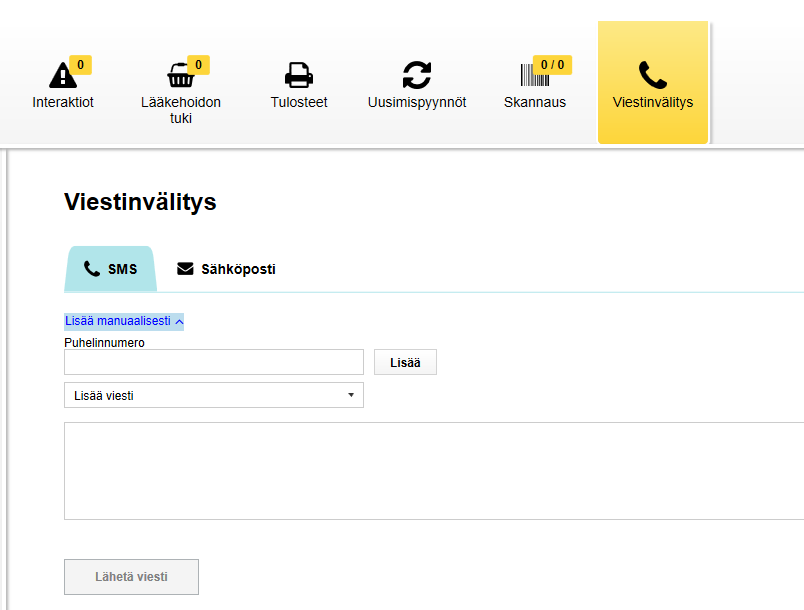Open Skannaus barcode icon
The width and height of the screenshot is (804, 610).
(535, 75)
